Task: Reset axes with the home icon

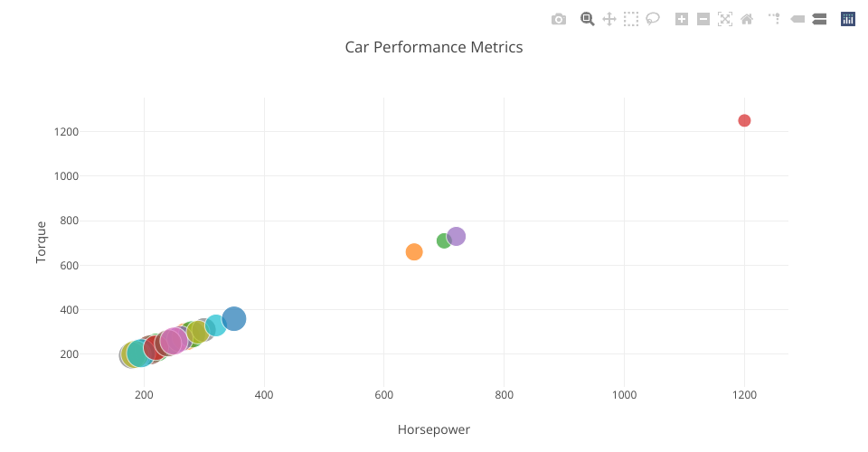Action: coord(747,19)
